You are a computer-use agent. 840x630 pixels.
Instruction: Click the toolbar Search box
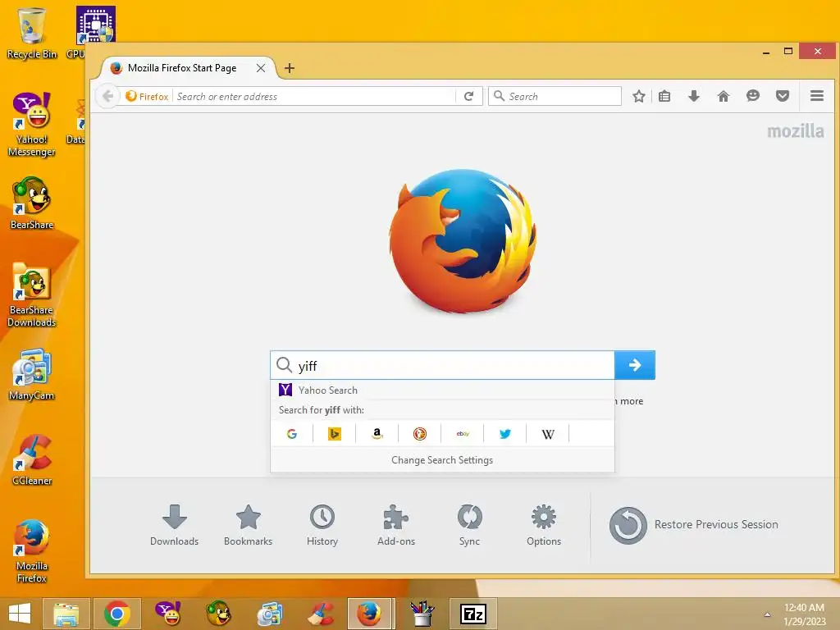point(555,97)
